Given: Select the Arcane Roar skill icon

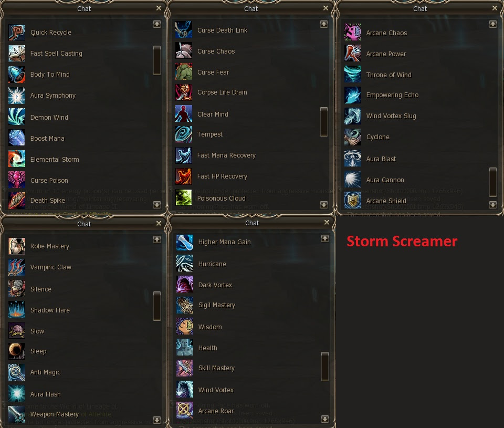Looking at the screenshot, I should point(185,410).
